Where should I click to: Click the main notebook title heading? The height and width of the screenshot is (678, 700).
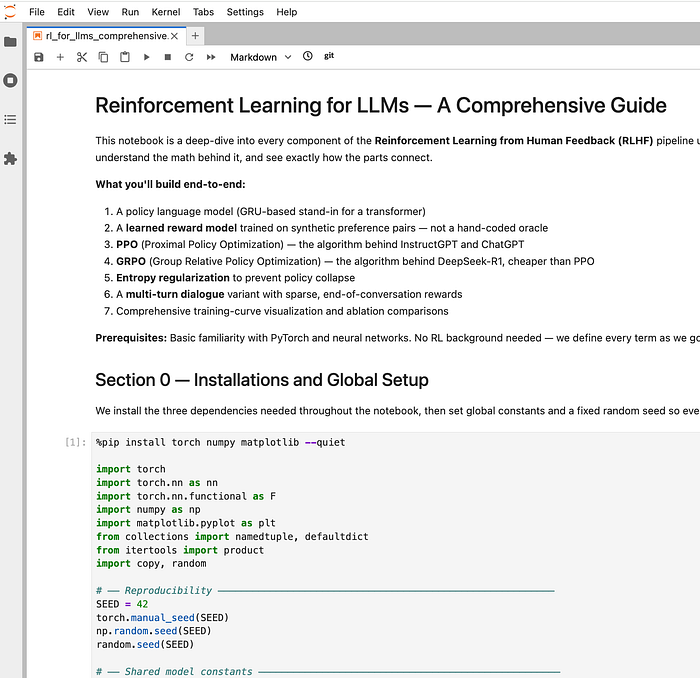click(x=381, y=105)
